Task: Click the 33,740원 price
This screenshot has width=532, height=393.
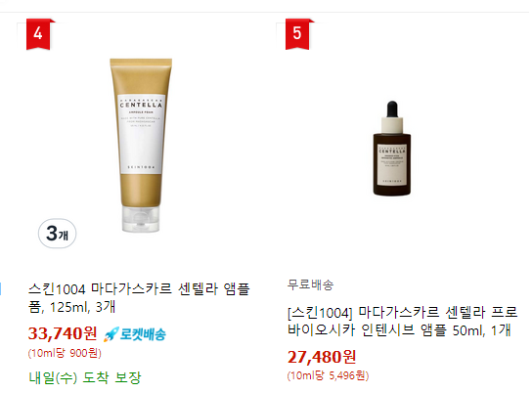Action: [63, 333]
